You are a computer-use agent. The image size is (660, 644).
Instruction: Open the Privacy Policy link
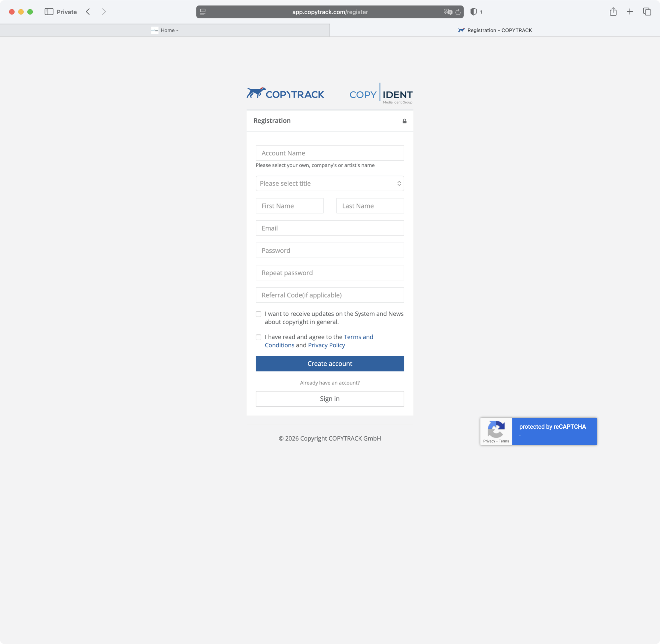click(326, 345)
